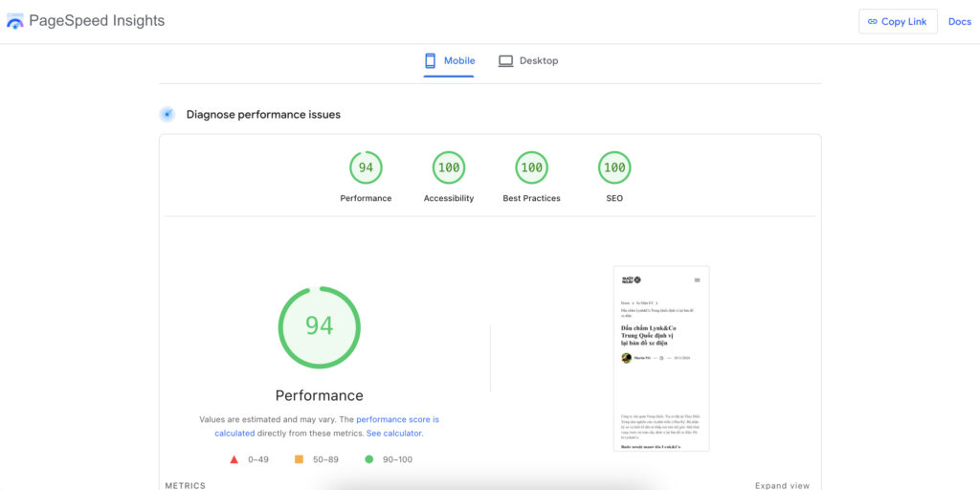The height and width of the screenshot is (490, 980).
Task: Click the mobile phone icon
Action: [x=430, y=60]
